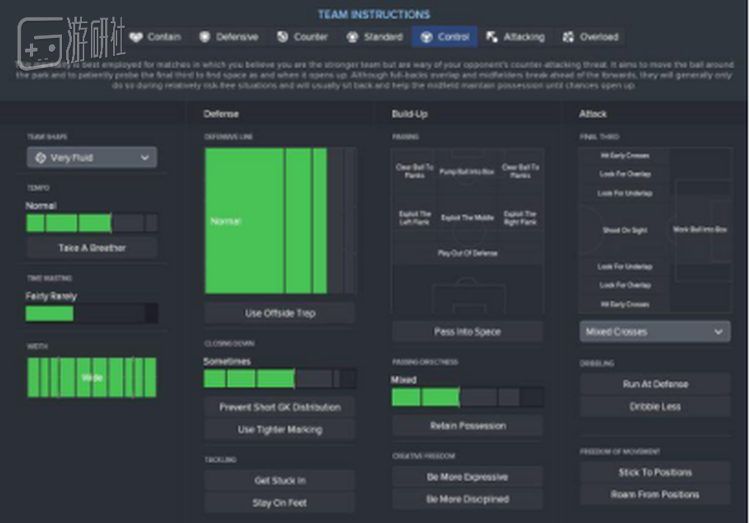Enable Retain Possession instruction
Screen dimensions: 750x523
coord(466,426)
